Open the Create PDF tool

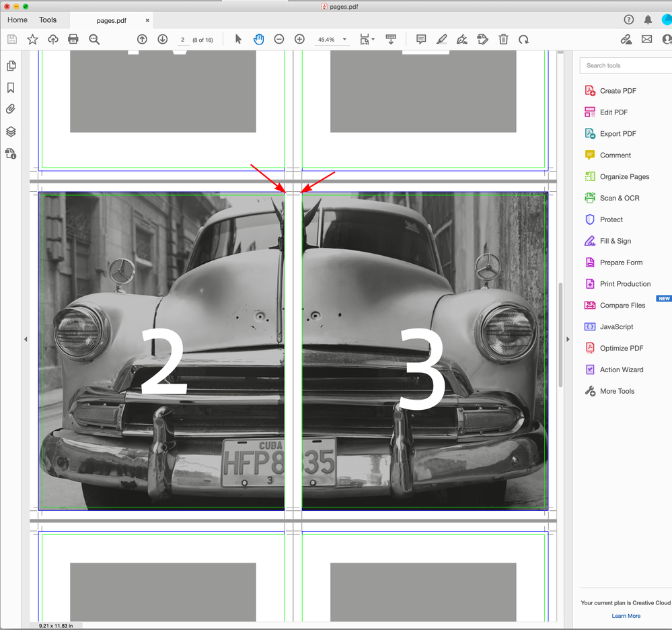pyautogui.click(x=610, y=91)
